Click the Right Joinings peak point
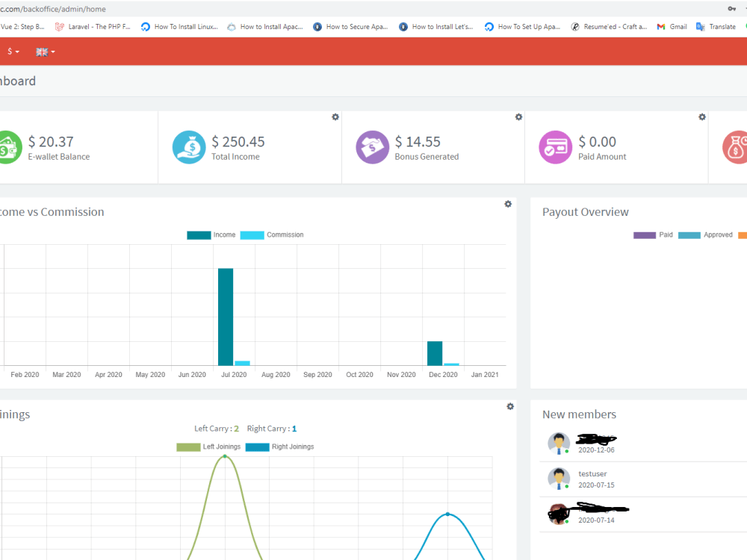 tap(447, 514)
